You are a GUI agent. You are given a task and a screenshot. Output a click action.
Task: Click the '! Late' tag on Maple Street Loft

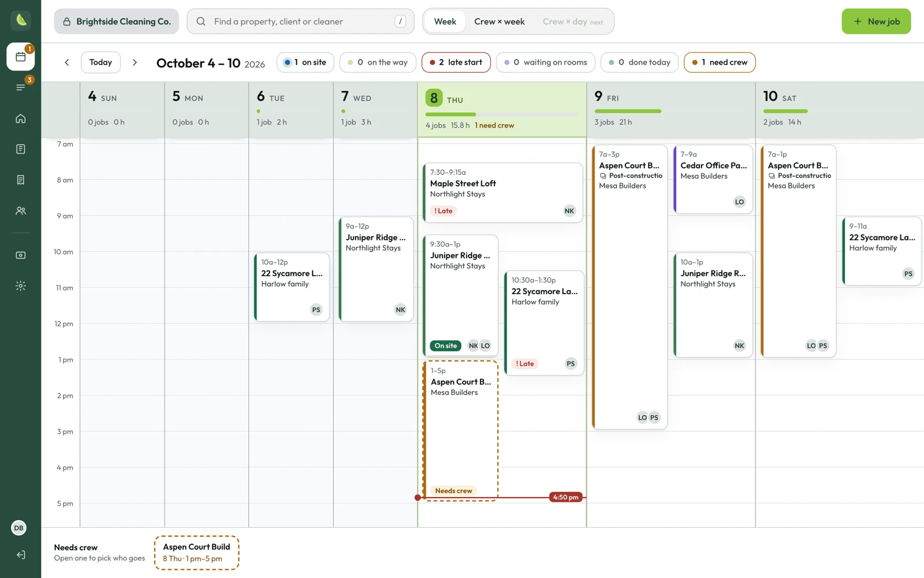[x=444, y=211]
